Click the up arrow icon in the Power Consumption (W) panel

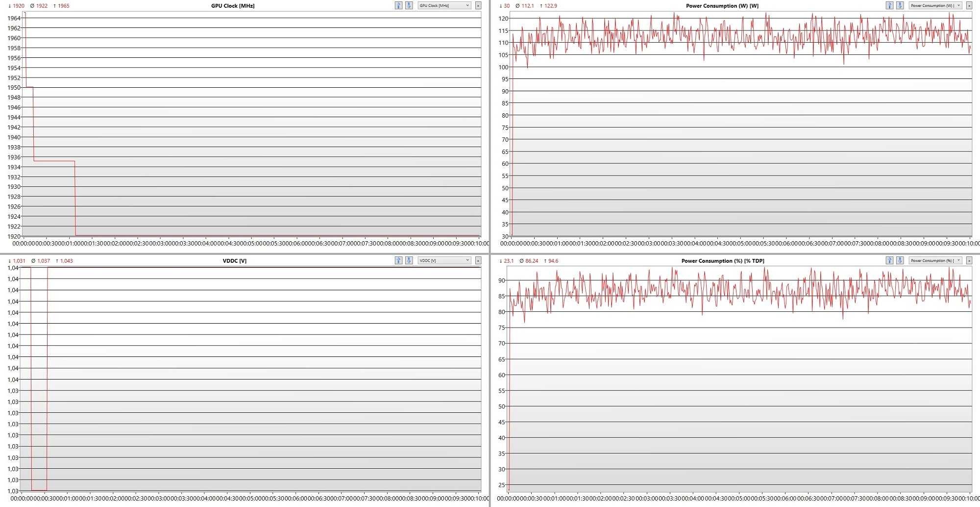889,5
